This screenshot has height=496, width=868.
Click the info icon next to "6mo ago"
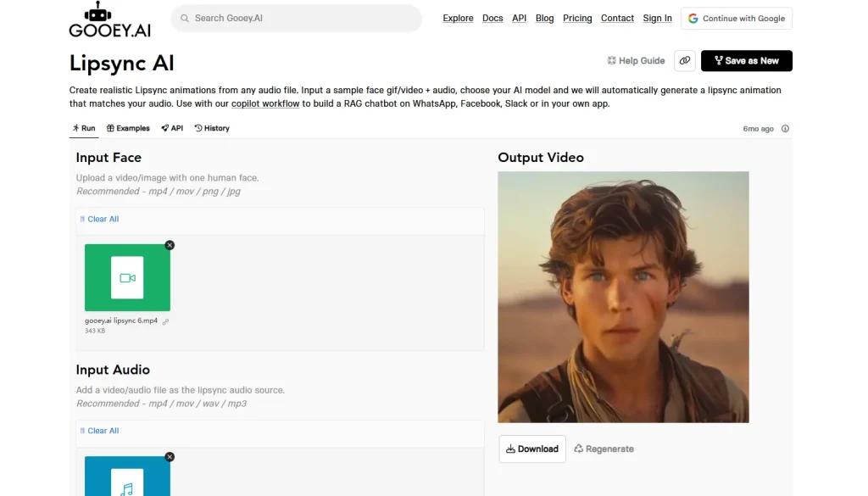click(784, 128)
